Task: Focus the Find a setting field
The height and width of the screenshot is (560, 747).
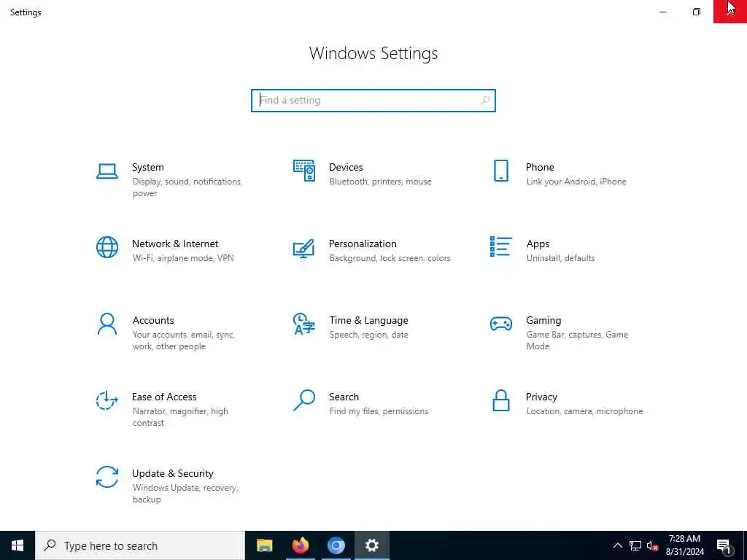Action: (x=373, y=101)
